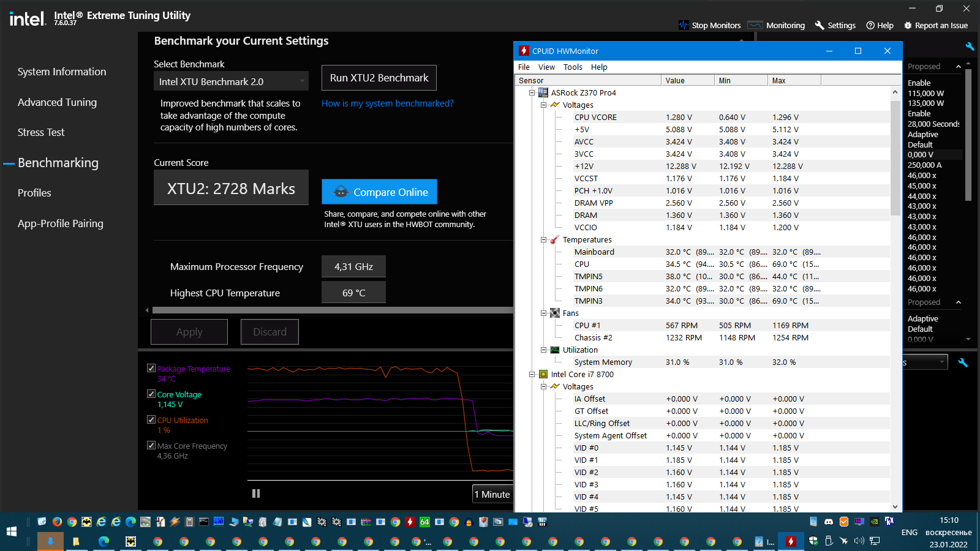The image size is (980, 551).
Task: Click the Monitoring graph icon
Action: 755,25
